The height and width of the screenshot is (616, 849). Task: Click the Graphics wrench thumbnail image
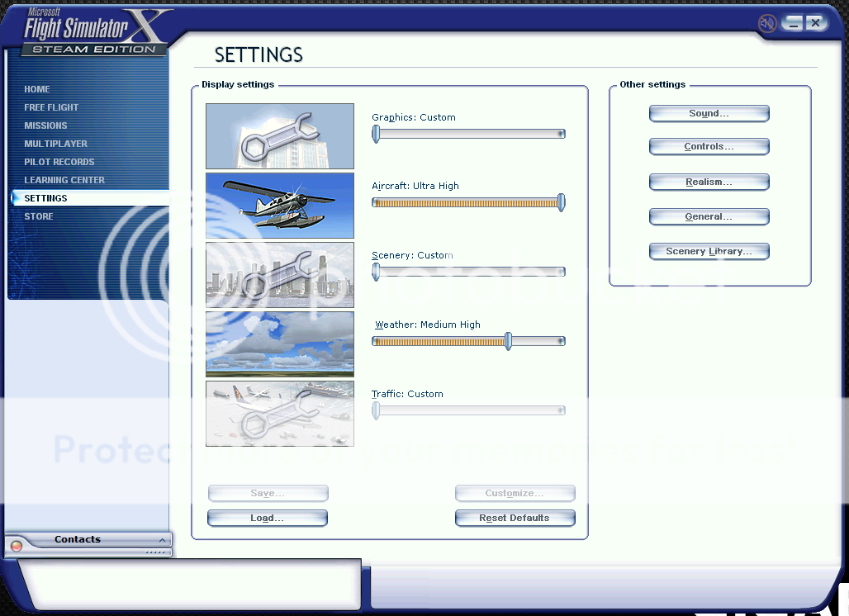[x=279, y=135]
